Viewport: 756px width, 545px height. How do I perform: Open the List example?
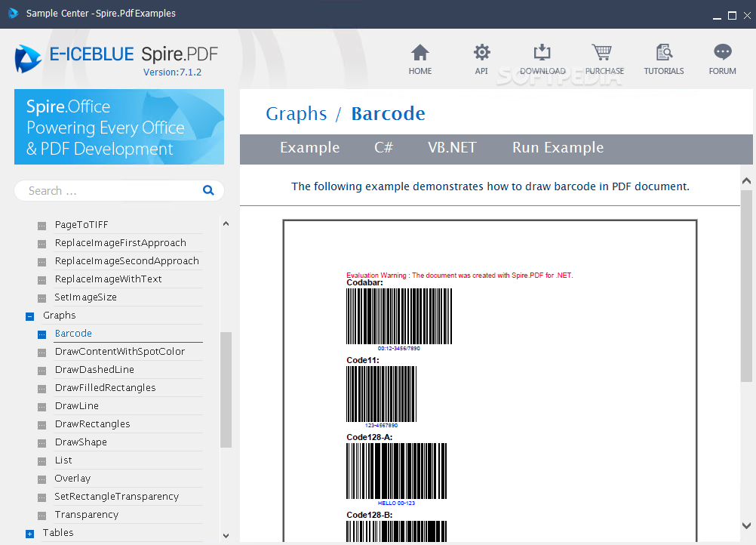click(63, 460)
